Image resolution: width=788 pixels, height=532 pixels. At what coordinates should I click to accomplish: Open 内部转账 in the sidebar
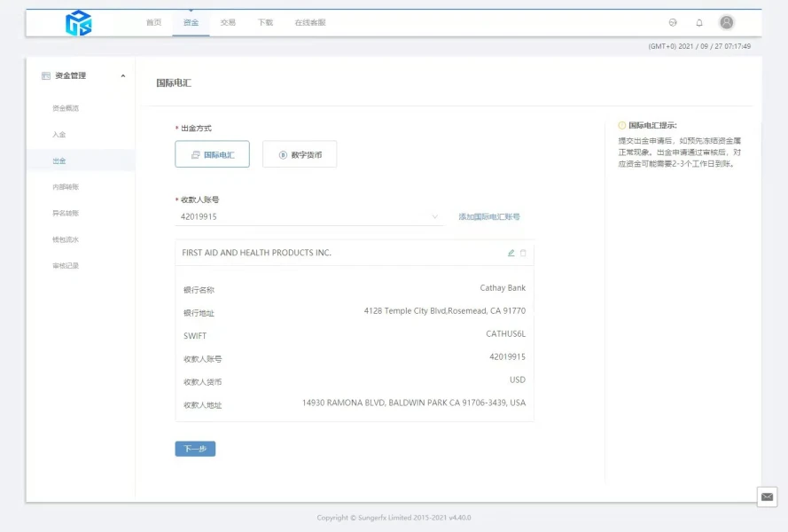pos(66,187)
